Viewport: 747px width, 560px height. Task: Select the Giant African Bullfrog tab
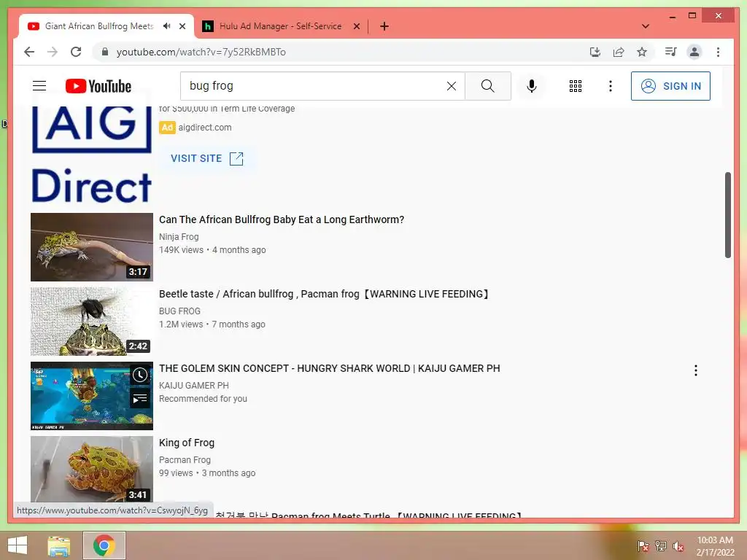[x=99, y=26]
